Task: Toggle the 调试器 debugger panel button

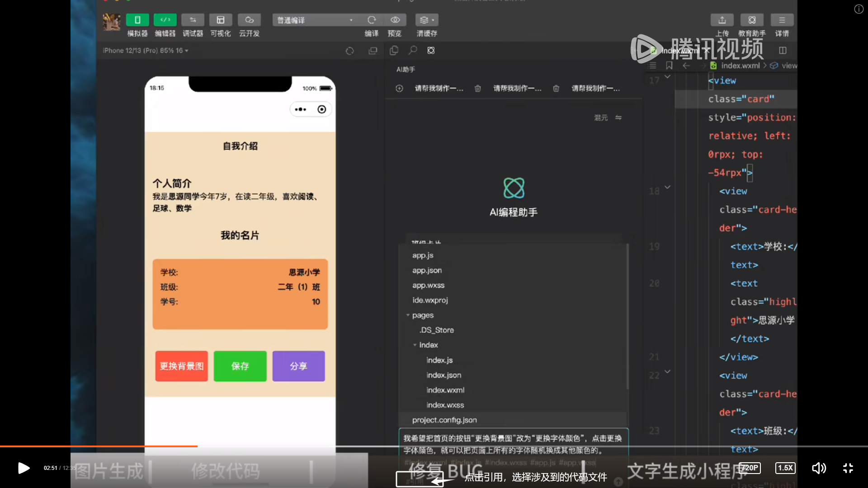Action: pyautogui.click(x=193, y=20)
